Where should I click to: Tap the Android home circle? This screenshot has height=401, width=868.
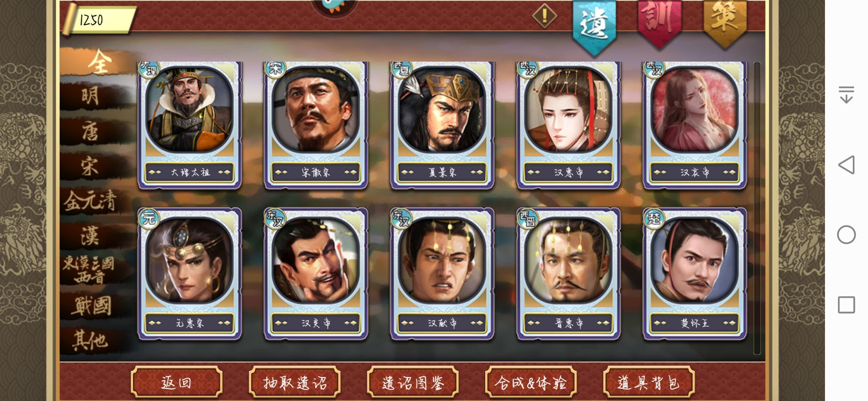click(x=846, y=235)
